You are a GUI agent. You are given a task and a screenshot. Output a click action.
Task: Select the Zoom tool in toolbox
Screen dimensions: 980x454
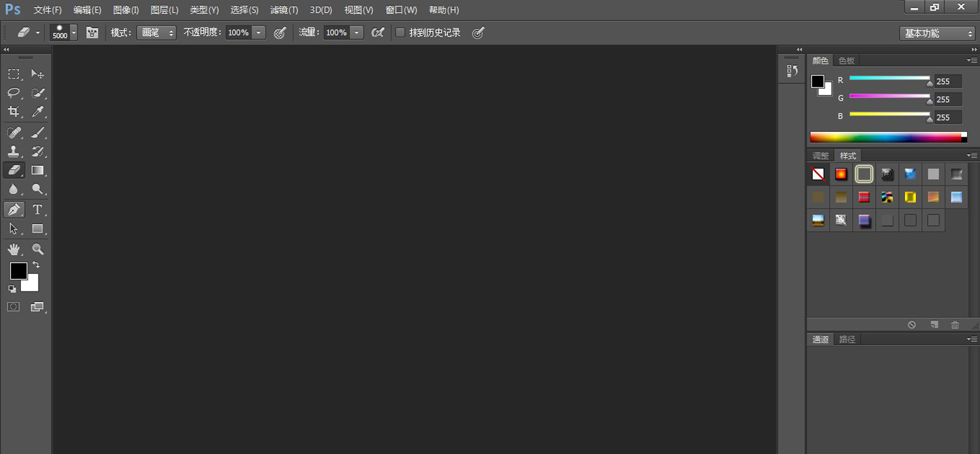[37, 249]
